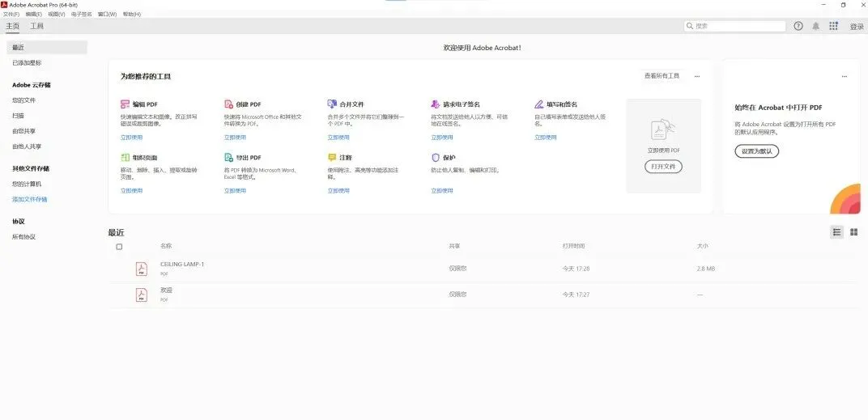Image resolution: width=868 pixels, height=420 pixels.
Task: Click the PDF icon of CEILING LAMP-1
Action: coord(142,269)
